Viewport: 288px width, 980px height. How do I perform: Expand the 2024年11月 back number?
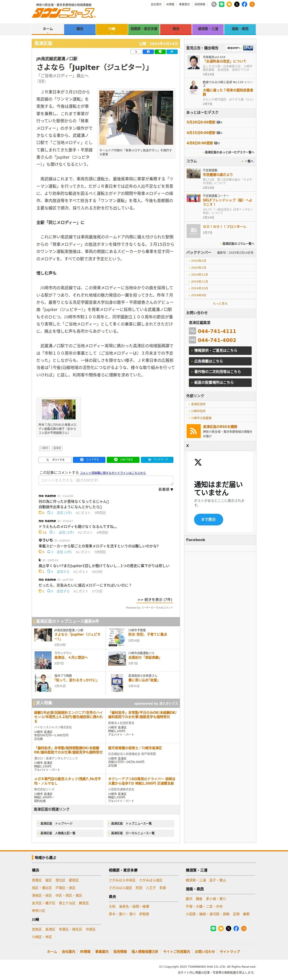[x=199, y=282]
